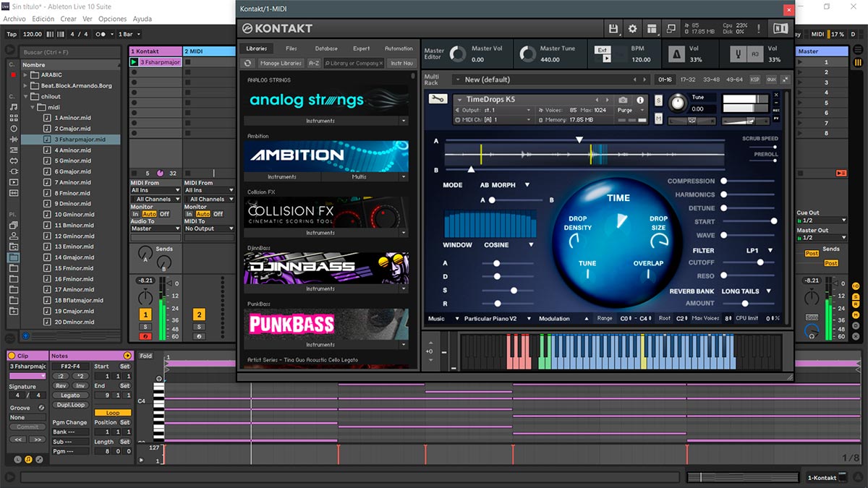Set track 1 Monitor to In
Viewport: 868px width, 488px height.
[135, 214]
